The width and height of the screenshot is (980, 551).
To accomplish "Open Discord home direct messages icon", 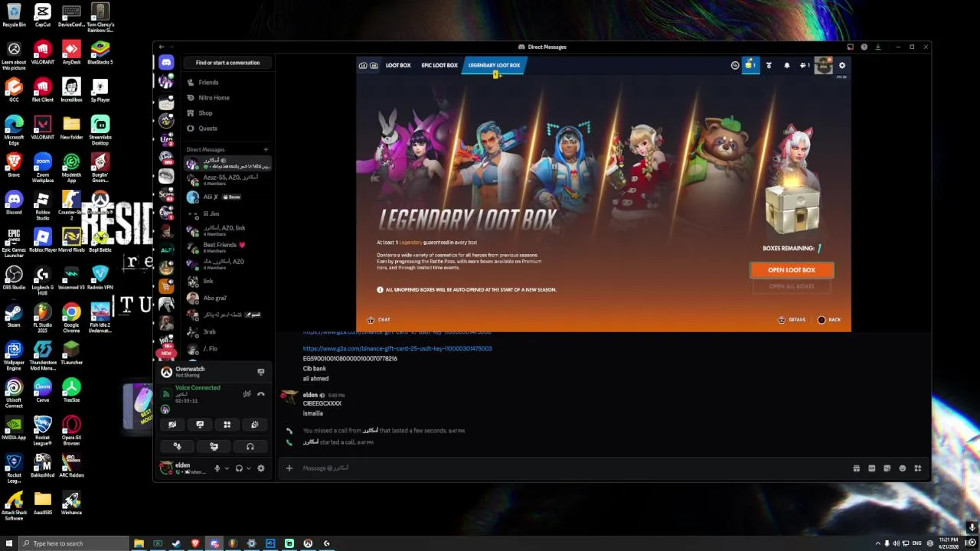I will pyautogui.click(x=166, y=63).
